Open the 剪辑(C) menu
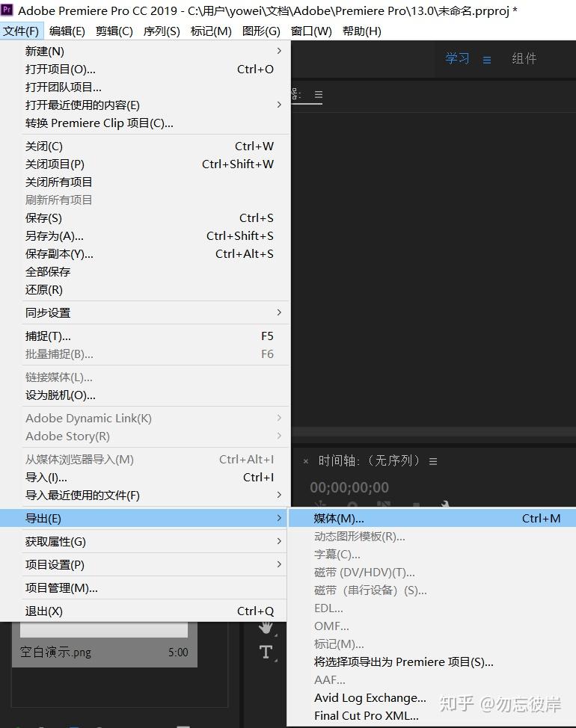Viewport: 576px width, 728px height. (114, 31)
